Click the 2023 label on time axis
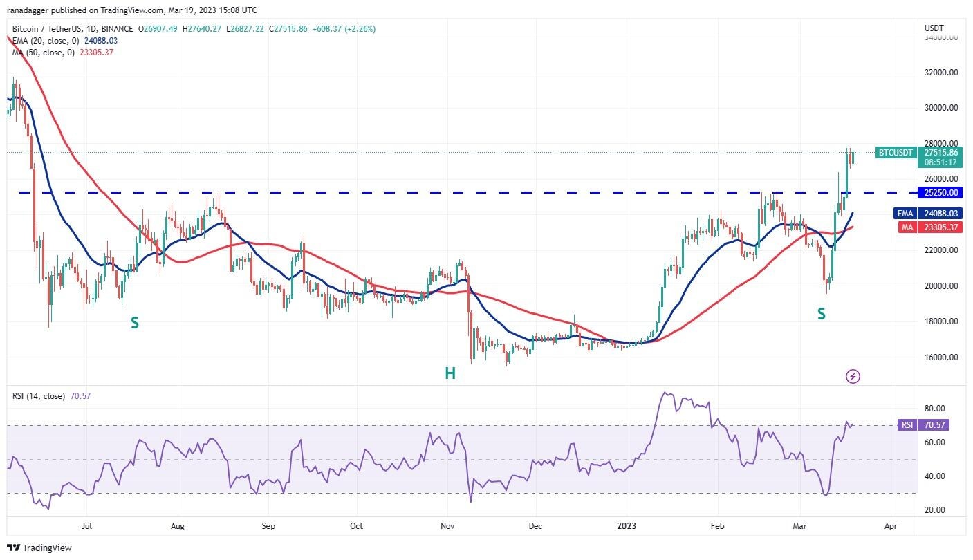 626,526
